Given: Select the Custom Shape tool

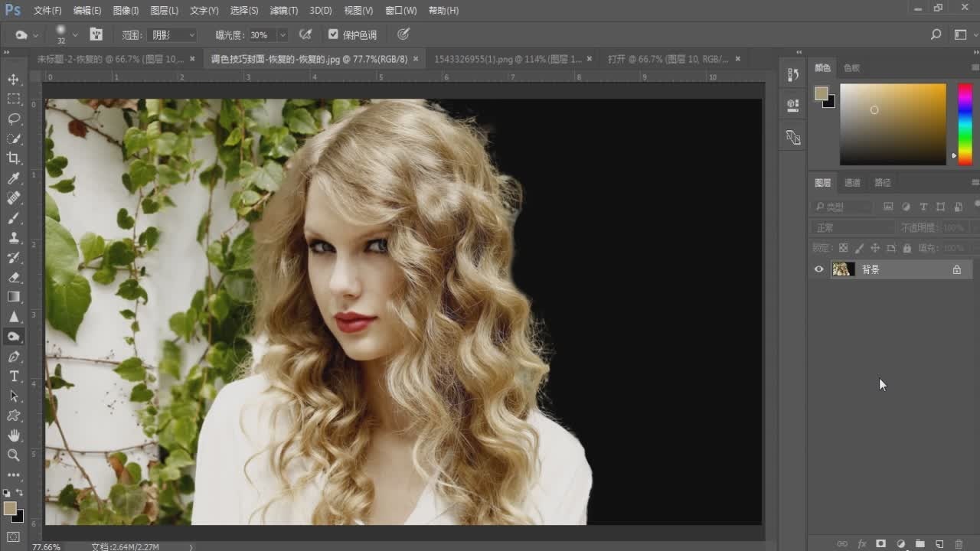Looking at the screenshot, I should 14,416.
